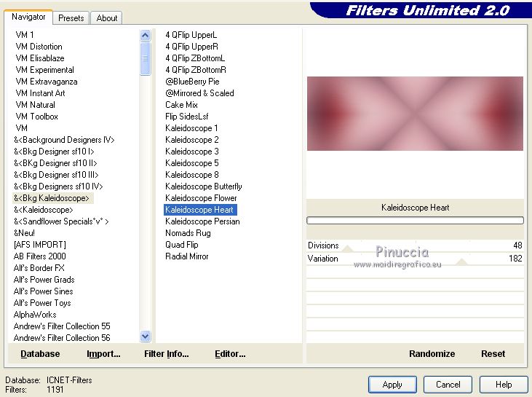Click the Randomize button

click(432, 354)
